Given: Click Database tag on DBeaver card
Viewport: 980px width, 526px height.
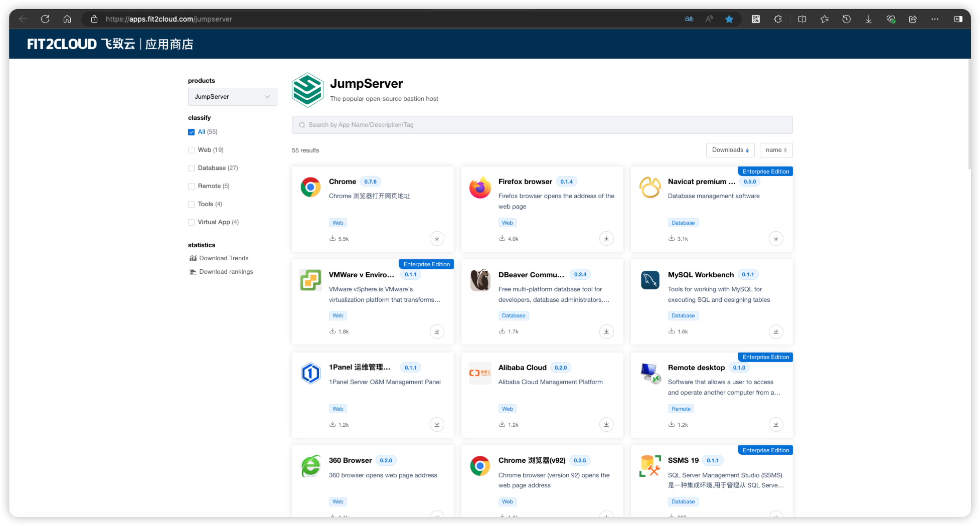Looking at the screenshot, I should tap(514, 316).
